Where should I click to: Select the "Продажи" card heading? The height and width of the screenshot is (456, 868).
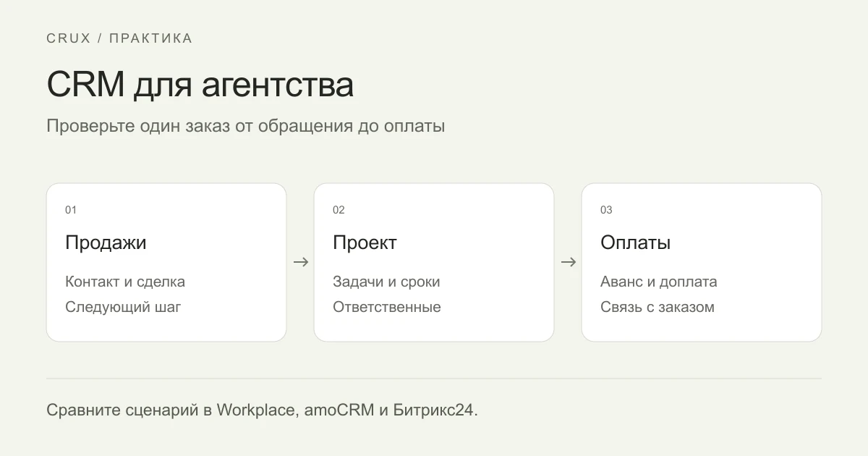(x=106, y=242)
